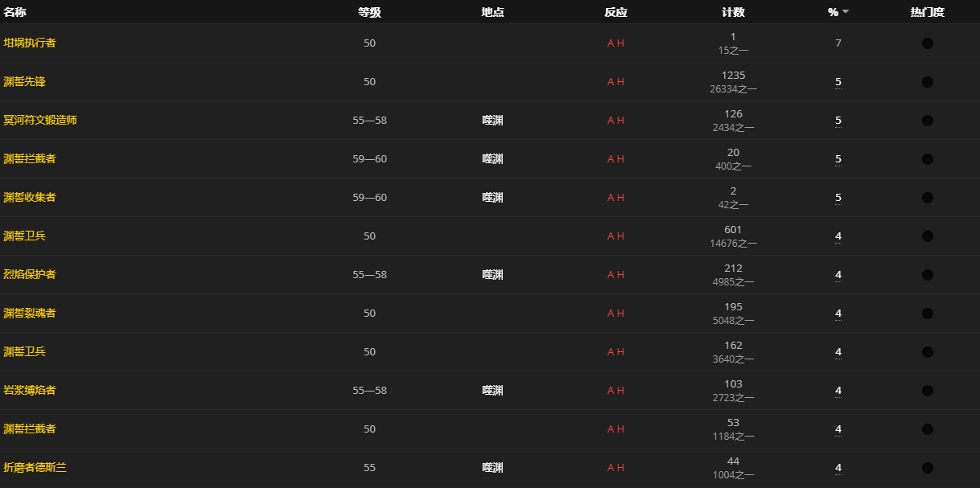980x488 pixels.
Task: Sort table by 等级 column header
Action: pyautogui.click(x=369, y=12)
